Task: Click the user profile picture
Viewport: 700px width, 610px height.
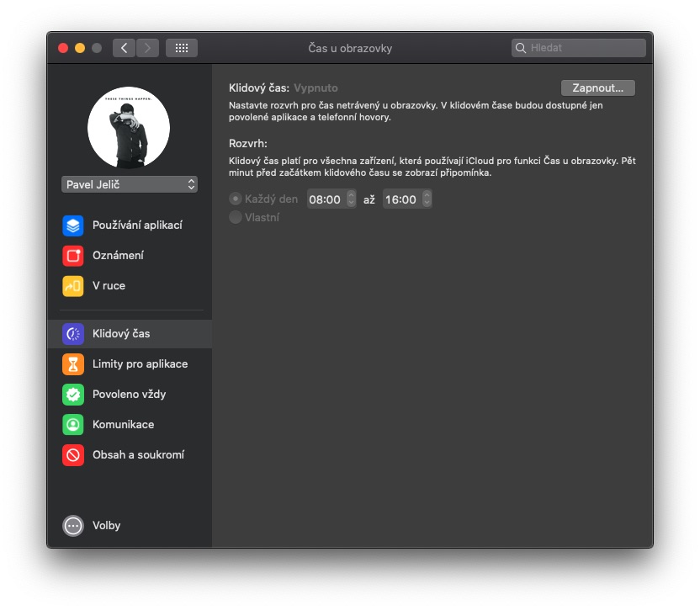Action: click(129, 128)
